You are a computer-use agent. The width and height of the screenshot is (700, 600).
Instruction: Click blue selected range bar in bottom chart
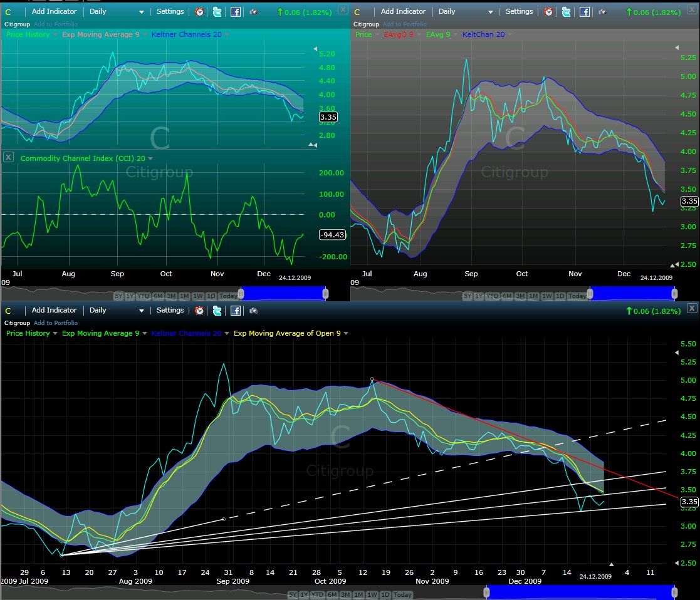(580, 592)
